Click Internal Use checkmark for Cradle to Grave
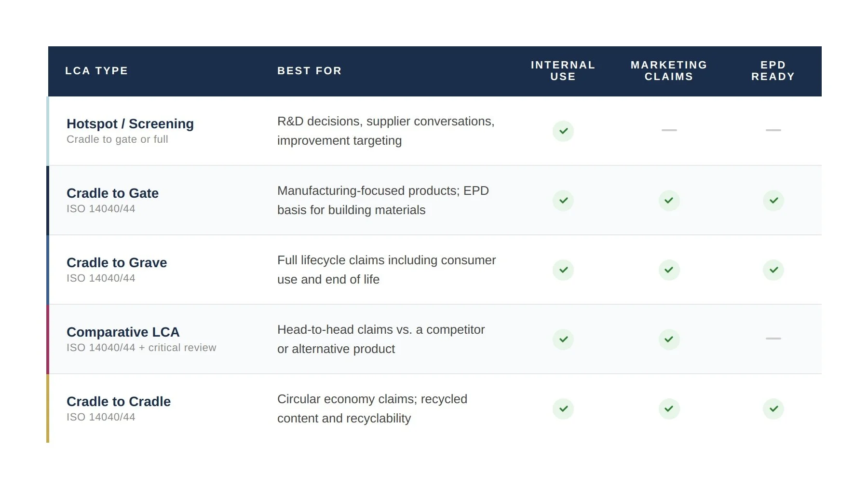This screenshot has width=868, height=489. [563, 270]
